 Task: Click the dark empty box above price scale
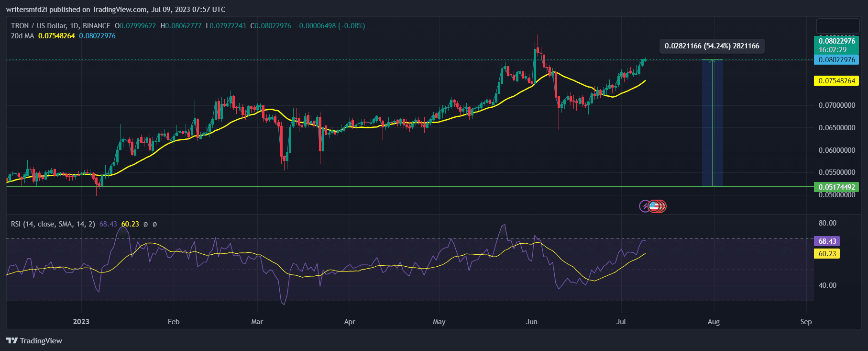coord(837,26)
